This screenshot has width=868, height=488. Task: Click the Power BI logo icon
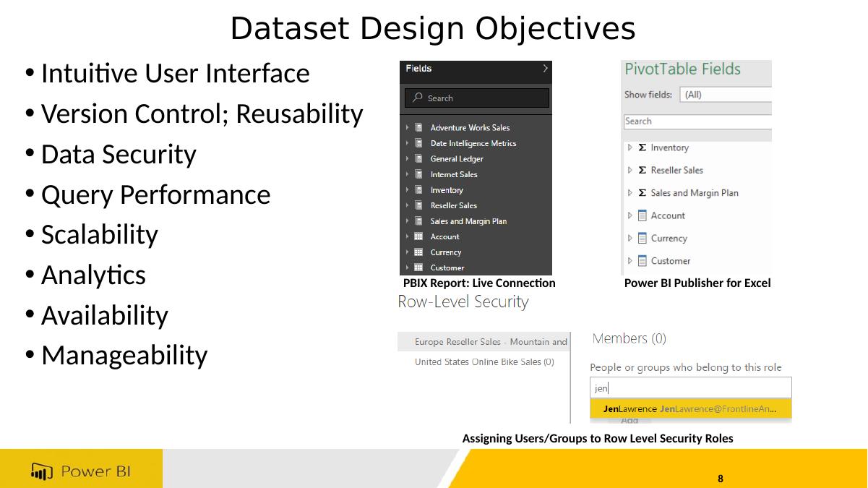point(42,472)
